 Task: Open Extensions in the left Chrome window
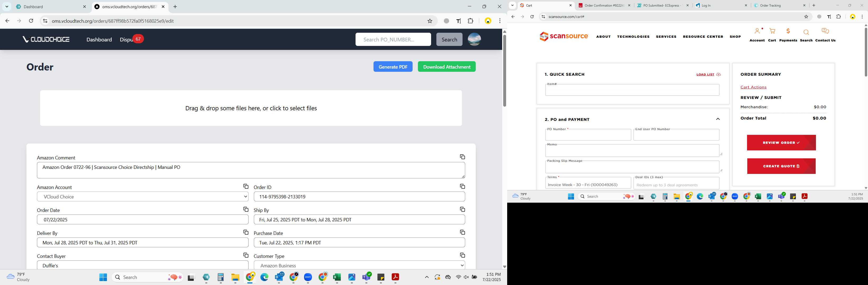[470, 21]
